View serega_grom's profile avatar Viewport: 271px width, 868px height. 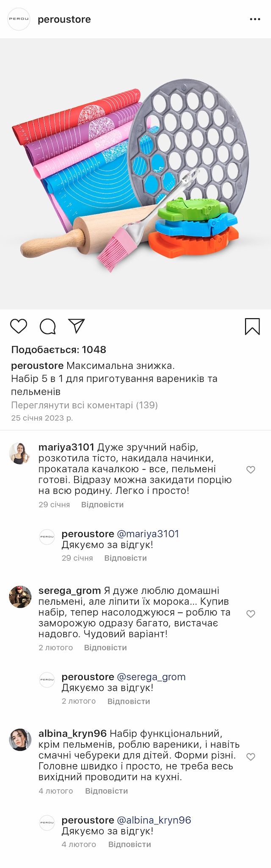(20, 597)
